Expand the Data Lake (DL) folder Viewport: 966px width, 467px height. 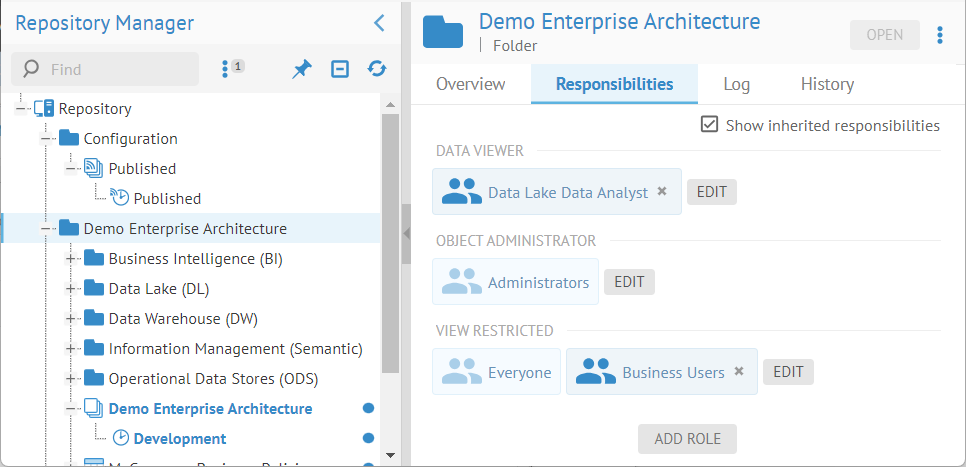(x=71, y=289)
